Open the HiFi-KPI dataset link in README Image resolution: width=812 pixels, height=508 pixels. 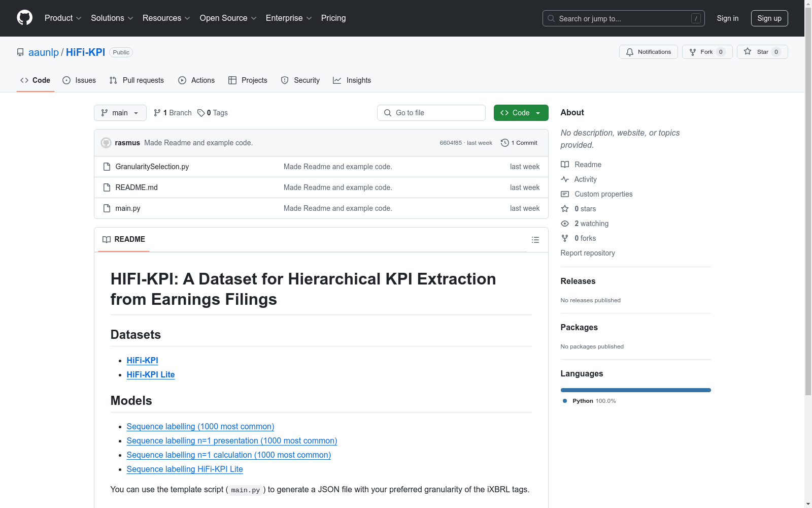click(x=143, y=360)
